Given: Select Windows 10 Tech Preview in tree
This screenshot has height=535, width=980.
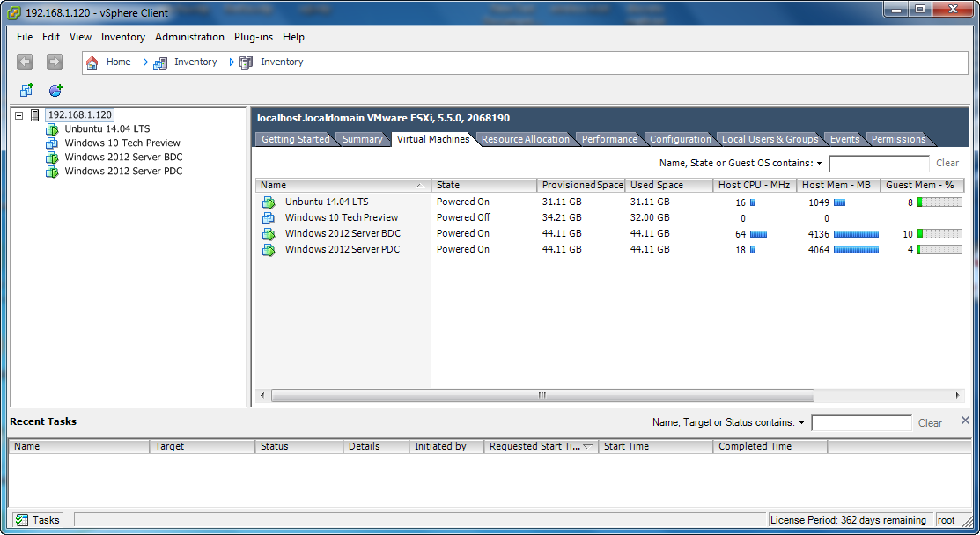Looking at the screenshot, I should coord(122,143).
